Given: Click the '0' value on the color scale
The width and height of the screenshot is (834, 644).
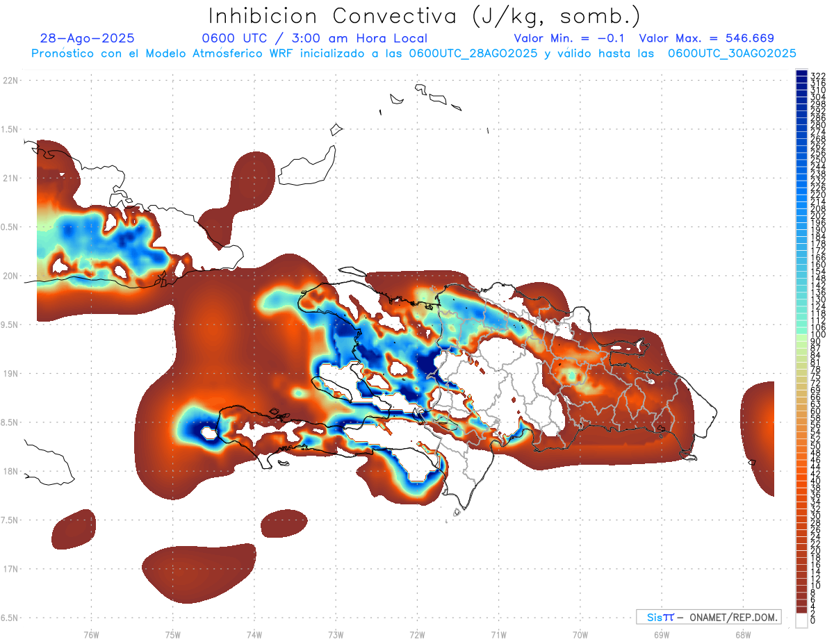Looking at the screenshot, I should pyautogui.click(x=813, y=620).
